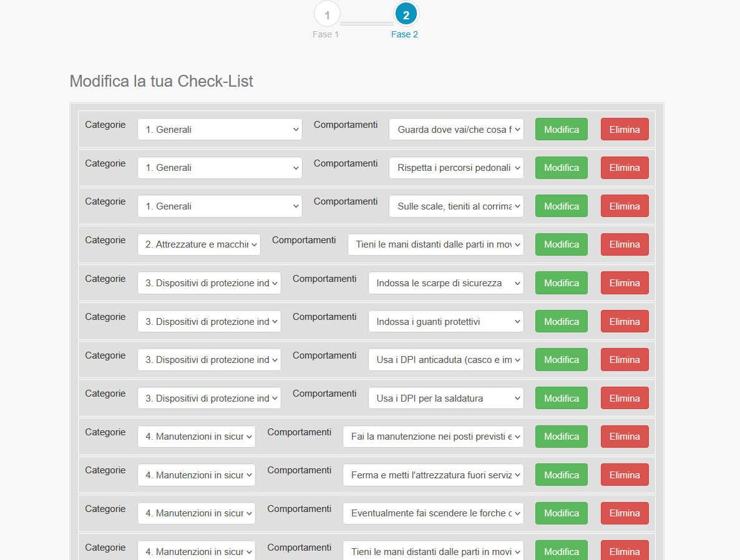Expand "Fai la manutenzione nei posti previsti" dropdown
This screenshot has width=740, height=560.
[x=433, y=437]
